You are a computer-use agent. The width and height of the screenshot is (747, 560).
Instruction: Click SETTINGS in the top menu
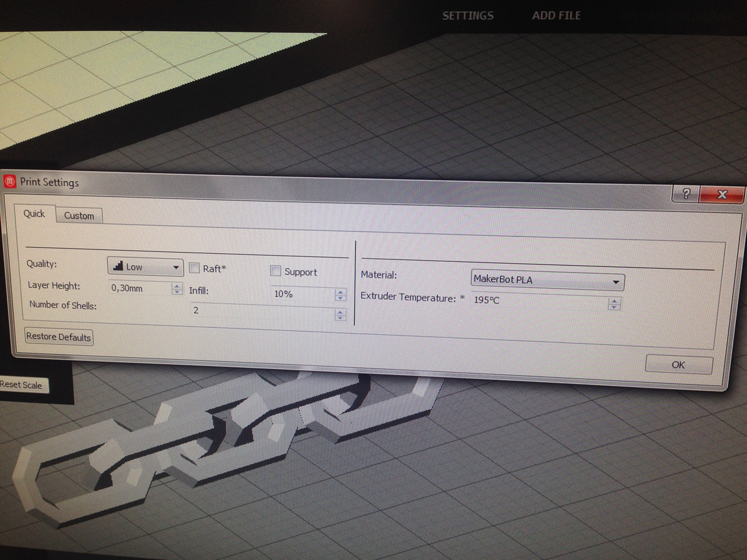tap(467, 16)
